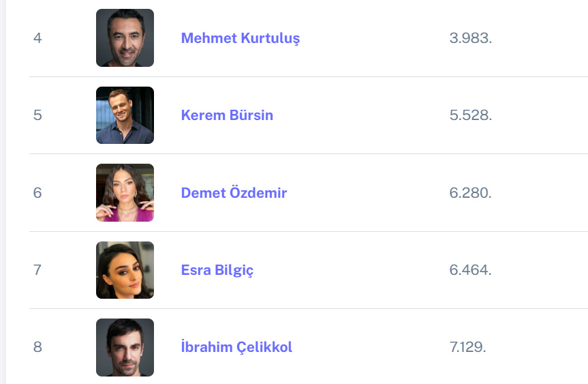Image resolution: width=588 pixels, height=384 pixels.
Task: Select rank number 7 in the list
Action: pos(37,270)
